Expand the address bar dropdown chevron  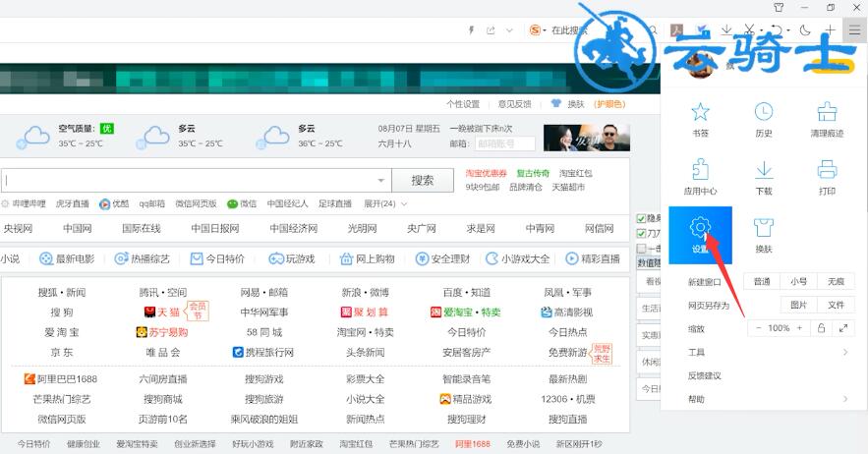509,30
